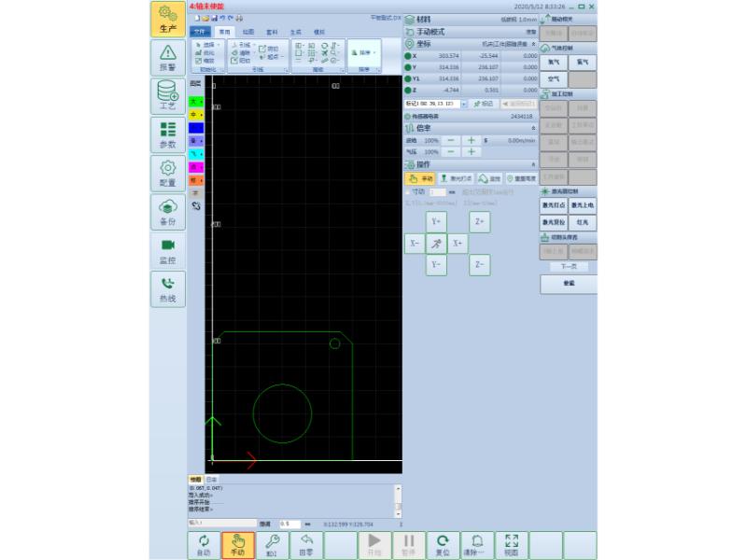Click the 复位 reset icon button
The image size is (747, 560).
click(443, 545)
